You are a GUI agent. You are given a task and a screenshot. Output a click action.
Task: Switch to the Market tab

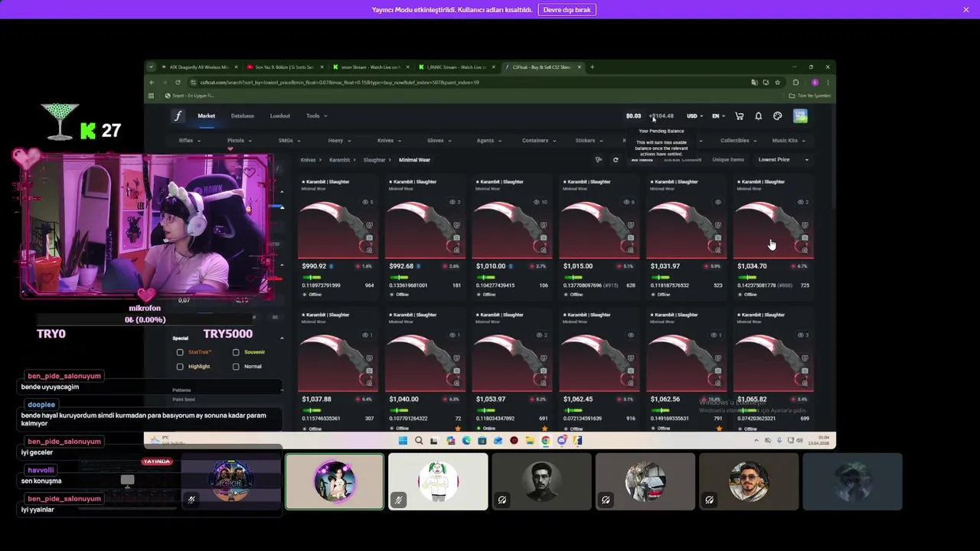207,116
